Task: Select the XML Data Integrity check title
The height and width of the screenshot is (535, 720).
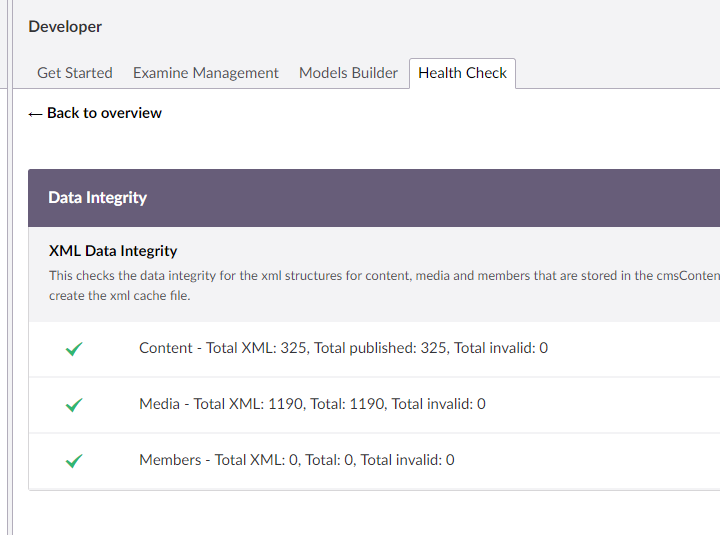Action: (113, 251)
